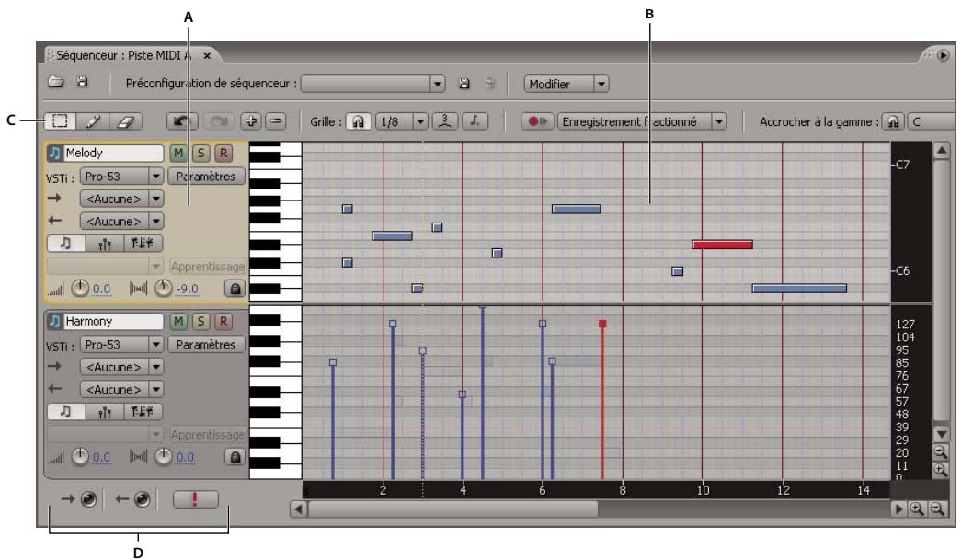Image resolution: width=961 pixels, height=560 pixels.
Task: Select the pencil draw tool
Action: (x=93, y=120)
